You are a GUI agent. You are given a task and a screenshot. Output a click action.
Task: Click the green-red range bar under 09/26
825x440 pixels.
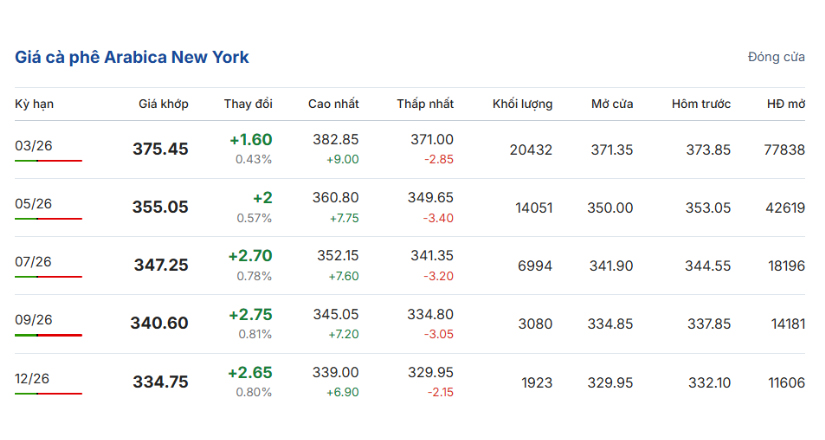(x=48, y=335)
